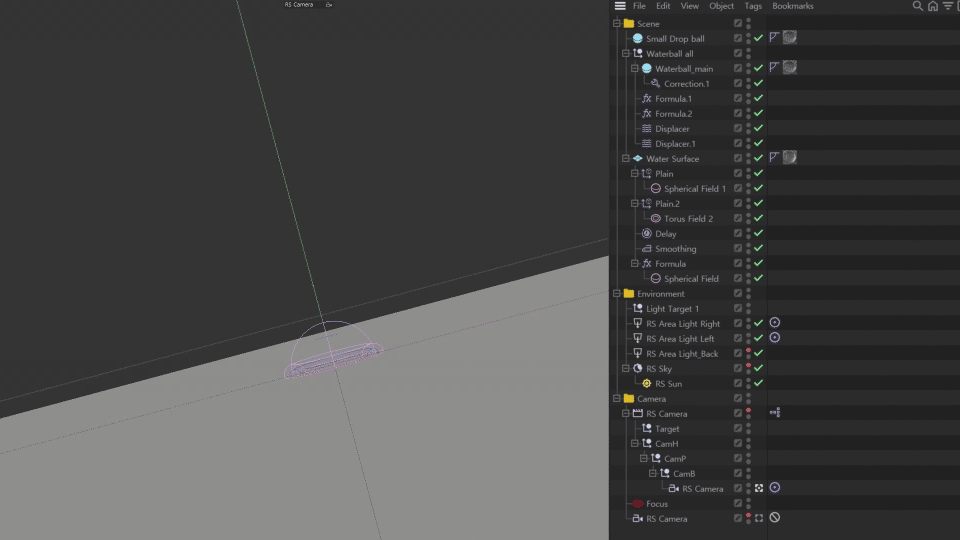Viewport: 960px width, 540px height.
Task: Click the camera icon beside viewport RS Camera label
Action: pos(329,5)
